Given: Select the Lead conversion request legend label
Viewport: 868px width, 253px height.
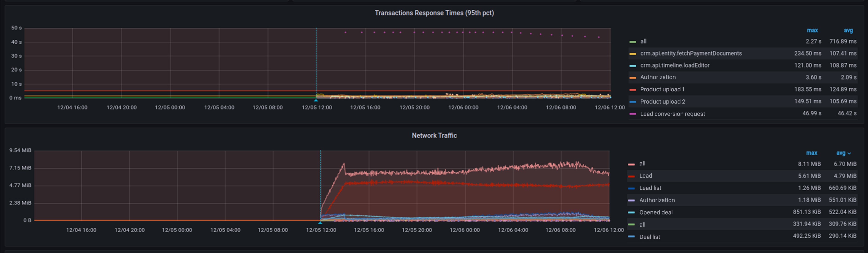Looking at the screenshot, I should pos(672,114).
